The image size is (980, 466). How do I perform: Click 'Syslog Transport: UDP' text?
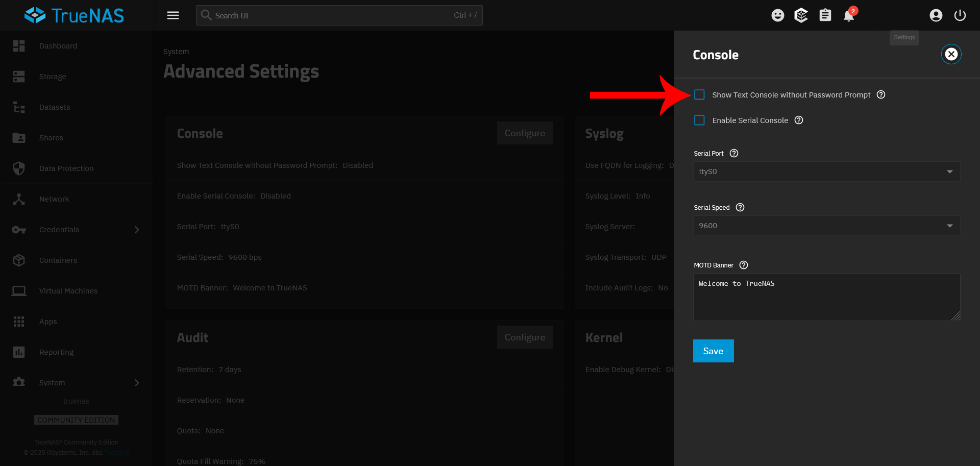point(626,257)
